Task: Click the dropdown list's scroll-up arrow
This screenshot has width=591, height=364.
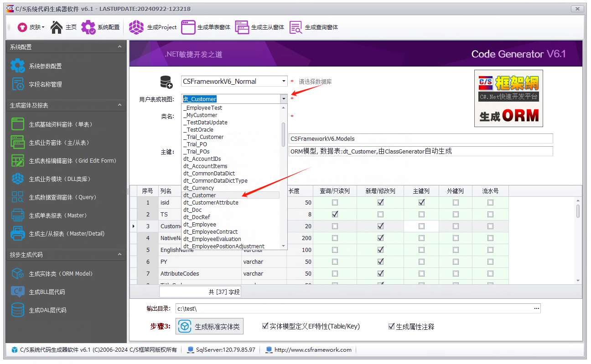Action: click(283, 108)
